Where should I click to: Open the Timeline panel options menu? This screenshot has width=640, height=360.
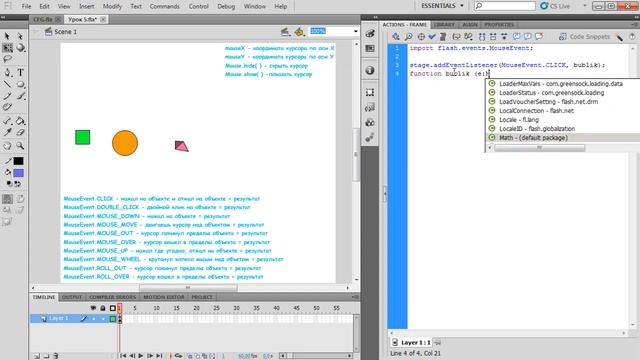(355, 297)
